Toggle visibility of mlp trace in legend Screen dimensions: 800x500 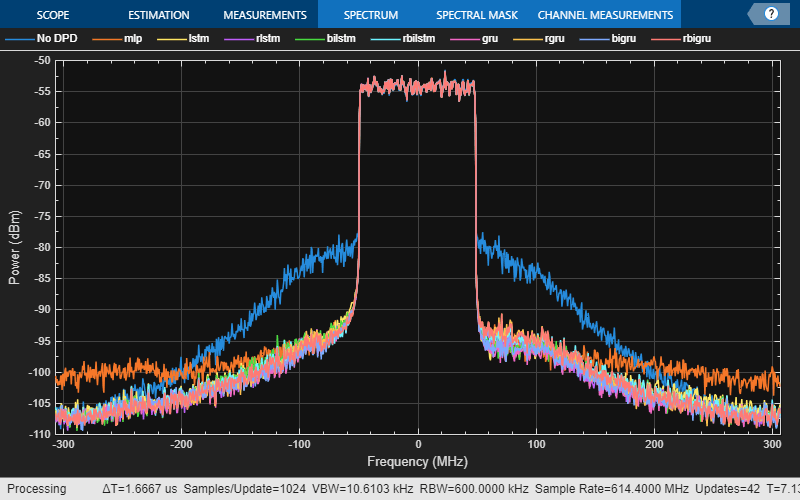pyautogui.click(x=118, y=40)
